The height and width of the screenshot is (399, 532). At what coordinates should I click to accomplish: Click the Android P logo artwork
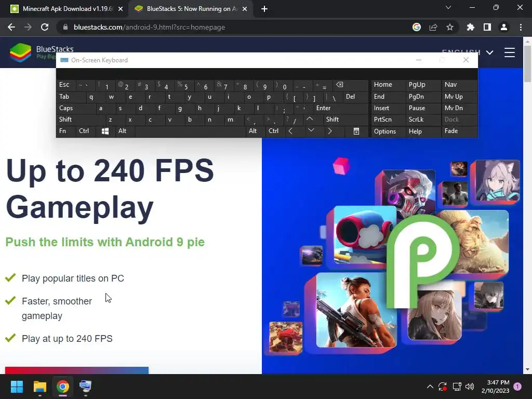click(423, 261)
